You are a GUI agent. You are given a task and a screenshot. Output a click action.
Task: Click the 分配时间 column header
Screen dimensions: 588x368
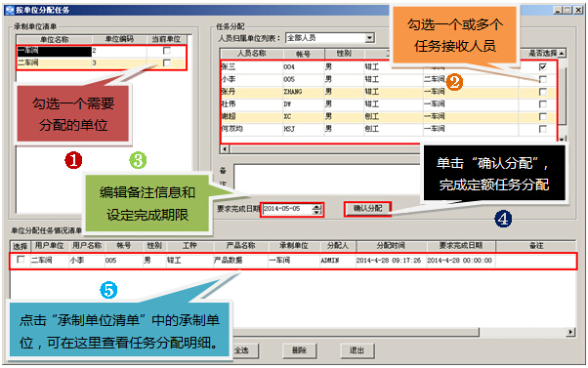point(391,246)
